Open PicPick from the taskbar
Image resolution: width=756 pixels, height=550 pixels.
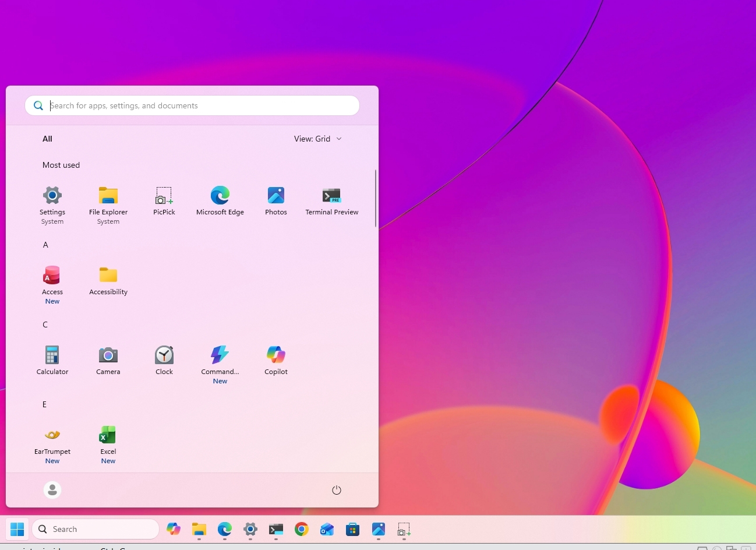coord(404,529)
